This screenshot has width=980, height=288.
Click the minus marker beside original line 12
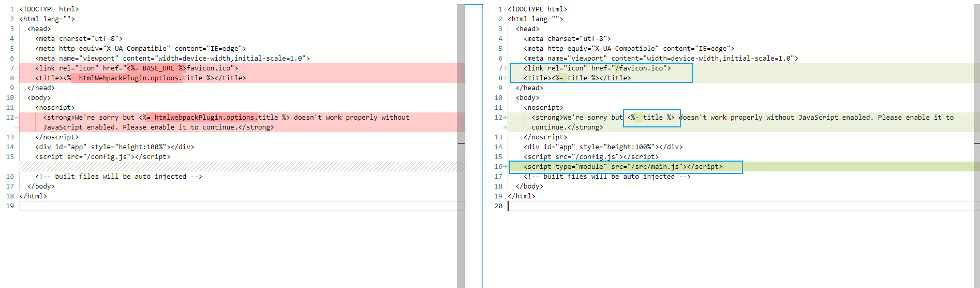tap(17, 118)
